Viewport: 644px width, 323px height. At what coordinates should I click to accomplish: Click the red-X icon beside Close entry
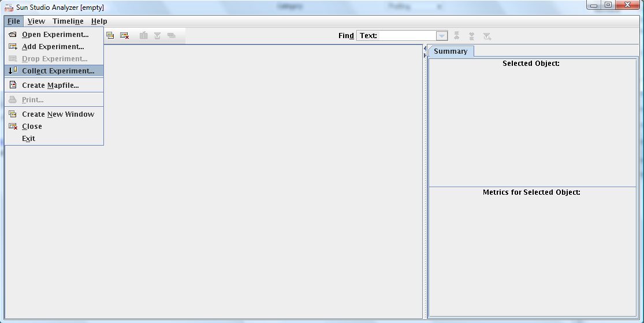[x=13, y=126]
